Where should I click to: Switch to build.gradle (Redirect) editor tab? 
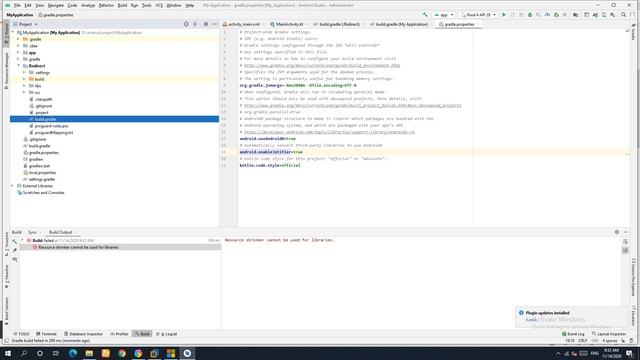[339, 24]
